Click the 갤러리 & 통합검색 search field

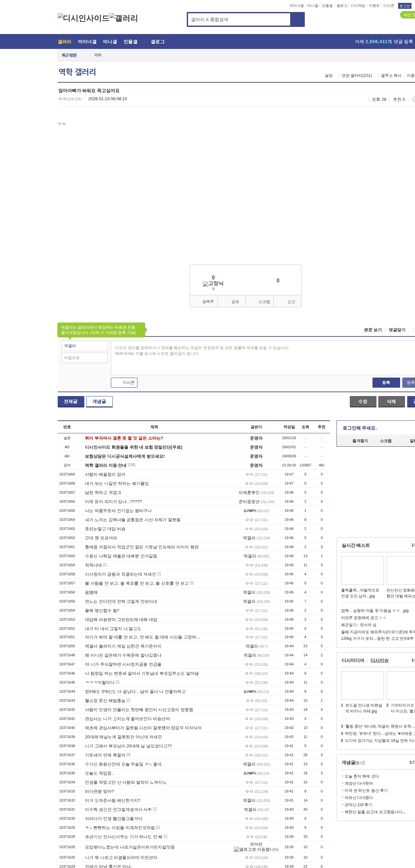click(239, 19)
